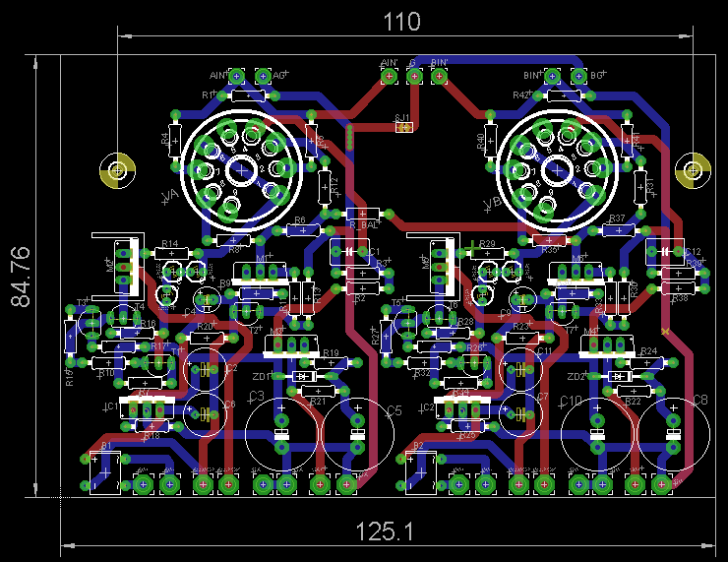
Task: Select resistor R28
Action: [x=453, y=333]
